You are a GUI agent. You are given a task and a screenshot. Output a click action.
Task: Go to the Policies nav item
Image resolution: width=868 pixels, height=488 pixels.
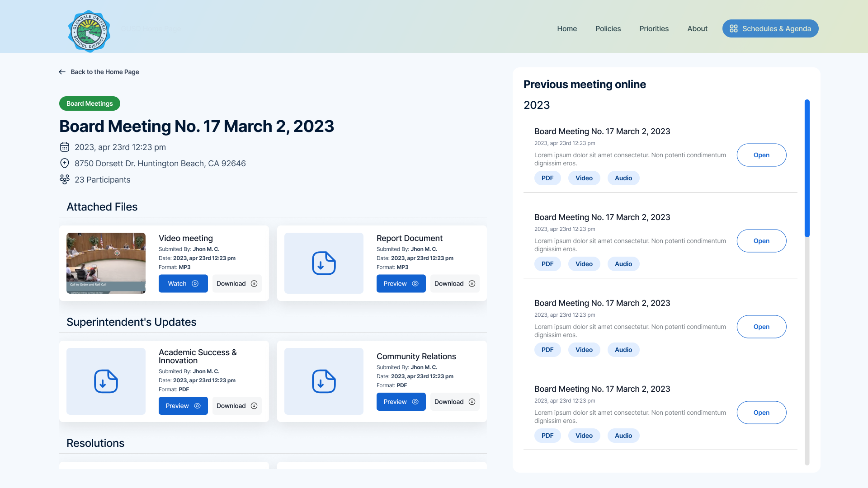pos(608,28)
